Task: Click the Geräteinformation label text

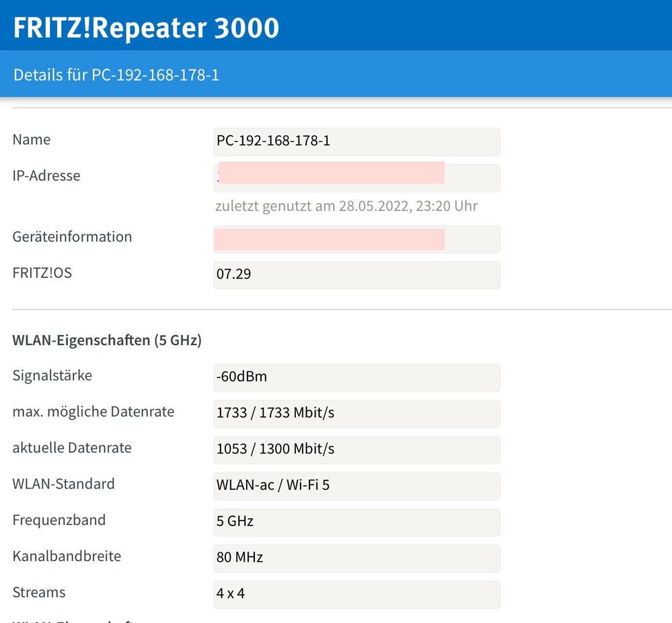Action: [72, 237]
